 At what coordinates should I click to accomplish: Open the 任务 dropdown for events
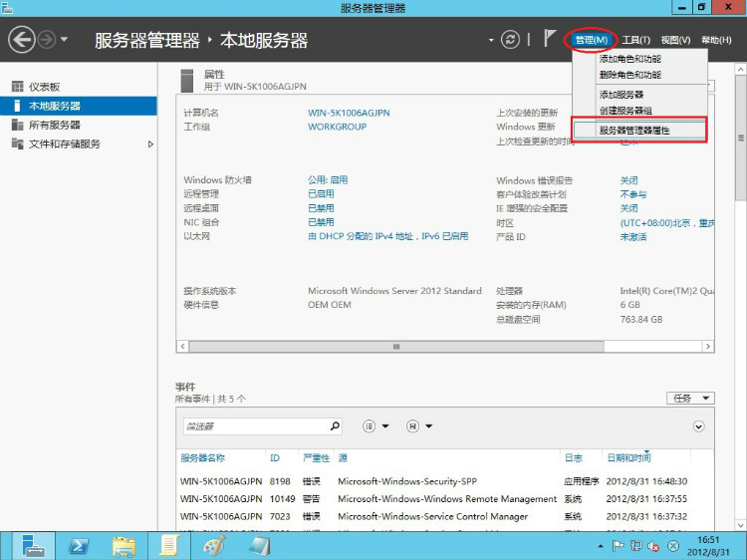[x=690, y=398]
